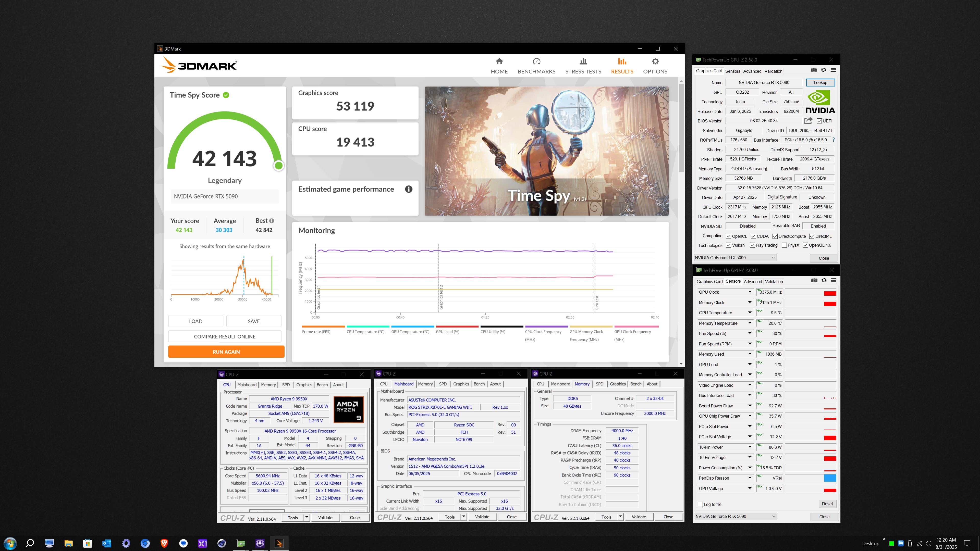
Task: Open SPD tab in CPU-Z Mainboard window
Action: pyautogui.click(x=443, y=384)
